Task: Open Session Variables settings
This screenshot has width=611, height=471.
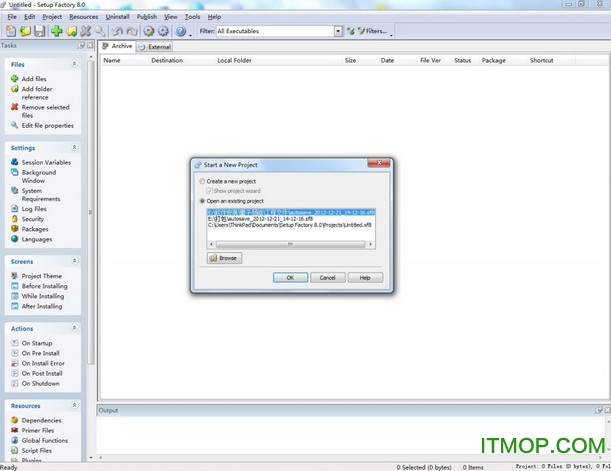Action: pyautogui.click(x=46, y=162)
